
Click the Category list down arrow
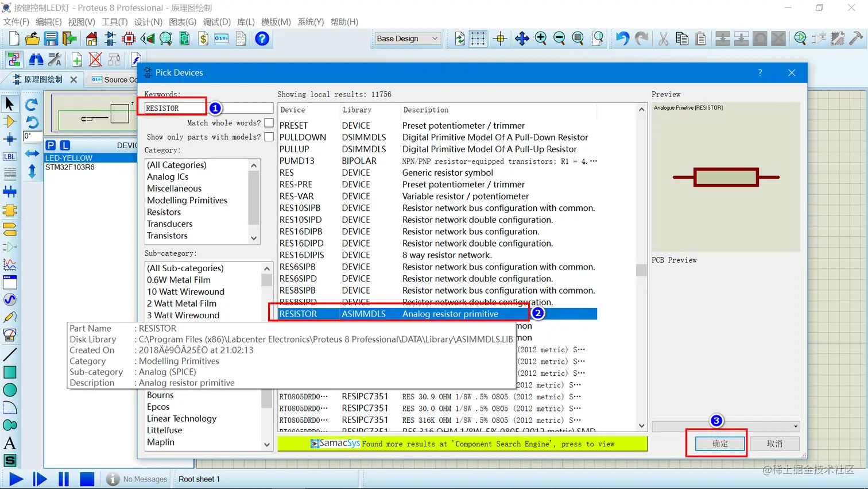(254, 238)
